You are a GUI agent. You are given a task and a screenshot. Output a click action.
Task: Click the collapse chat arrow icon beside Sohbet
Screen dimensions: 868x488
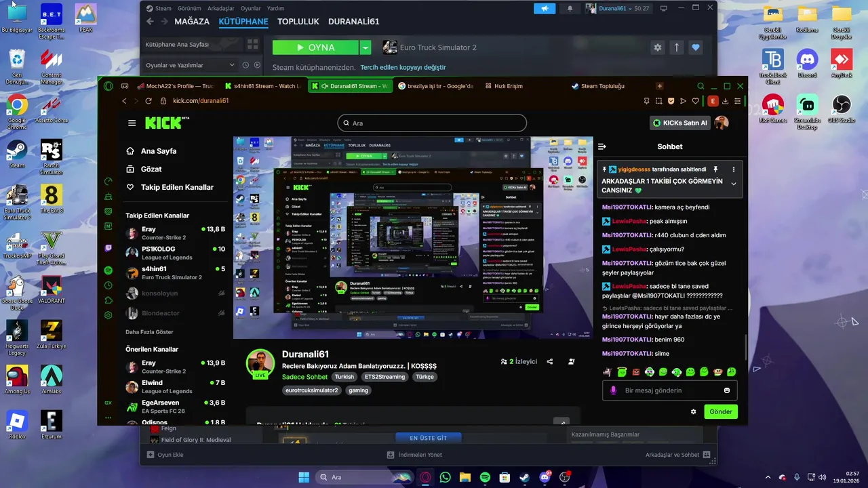point(601,146)
